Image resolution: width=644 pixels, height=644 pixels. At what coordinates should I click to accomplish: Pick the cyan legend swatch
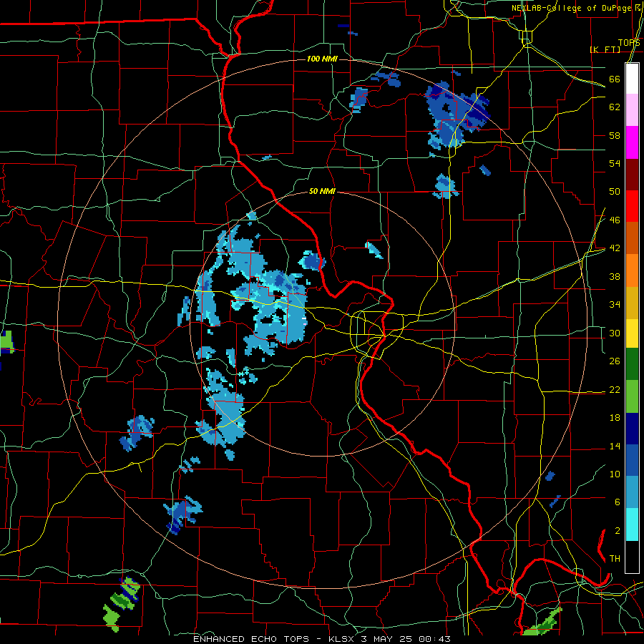[x=632, y=525]
